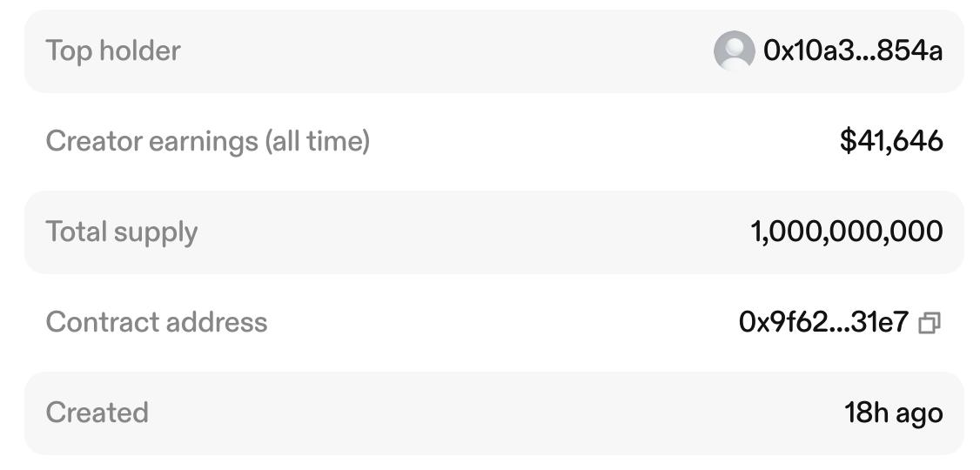Image resolution: width=980 pixels, height=470 pixels.
Task: Click the $41,646 earnings value
Action: (x=890, y=141)
